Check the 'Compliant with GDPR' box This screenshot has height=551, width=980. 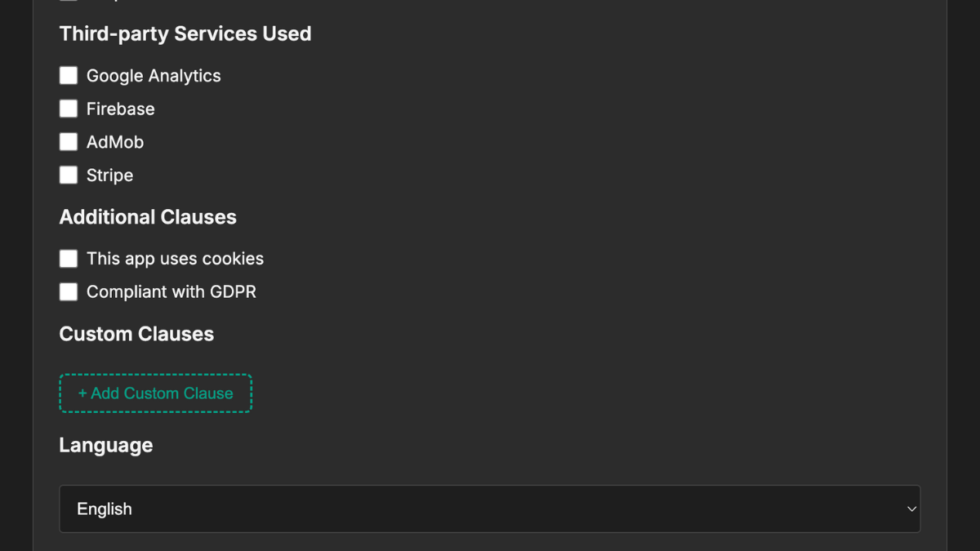[x=69, y=291]
